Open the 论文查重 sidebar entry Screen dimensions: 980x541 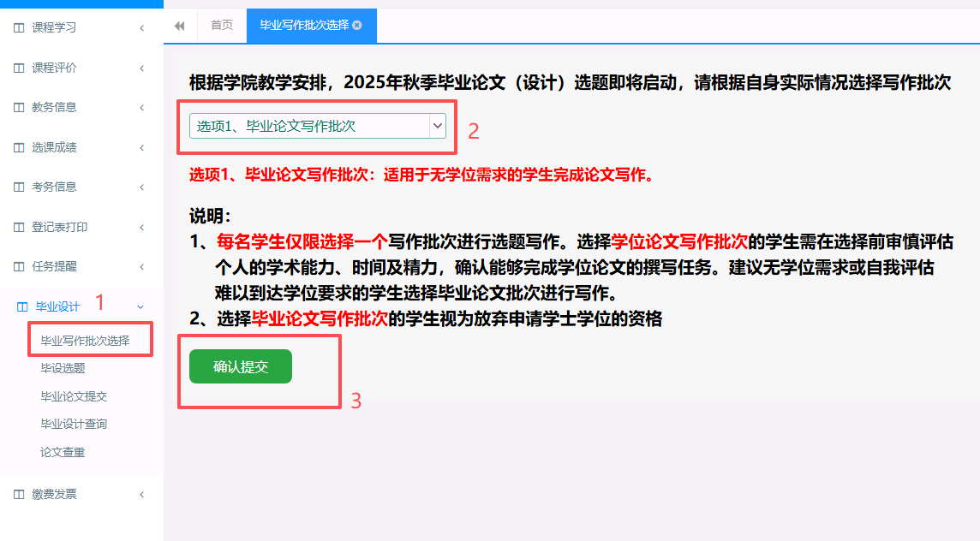pyautogui.click(x=63, y=452)
